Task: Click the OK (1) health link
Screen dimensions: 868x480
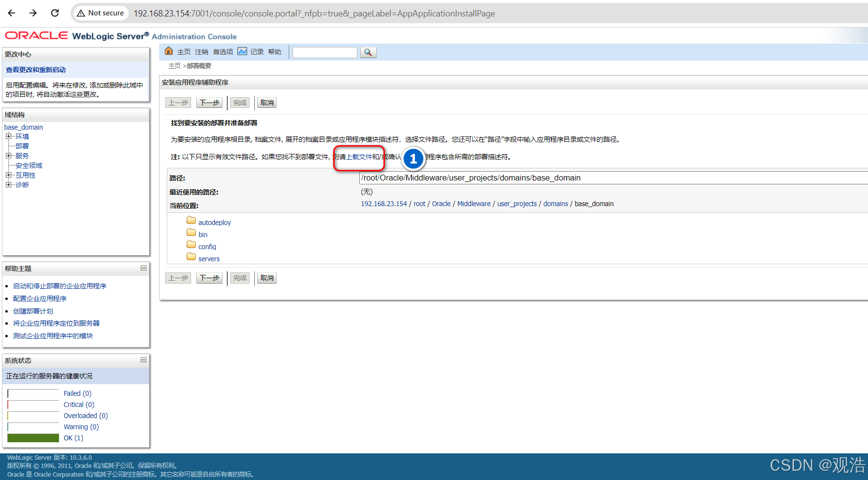Action: 73,438
